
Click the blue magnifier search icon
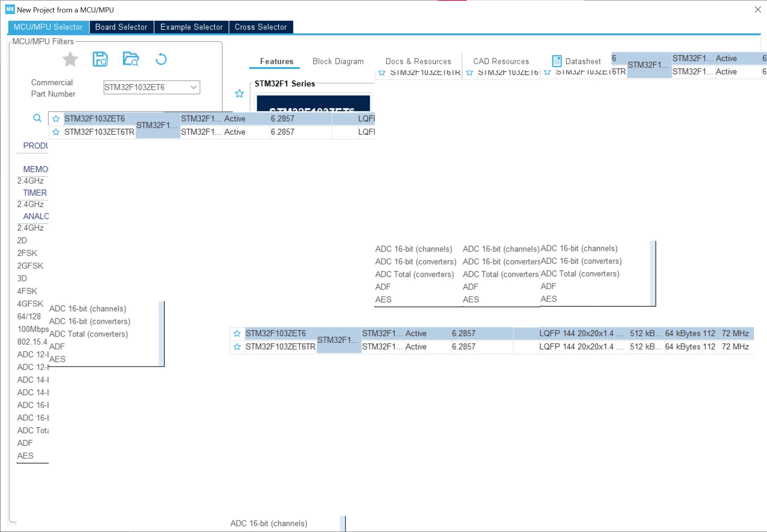pyautogui.click(x=37, y=118)
